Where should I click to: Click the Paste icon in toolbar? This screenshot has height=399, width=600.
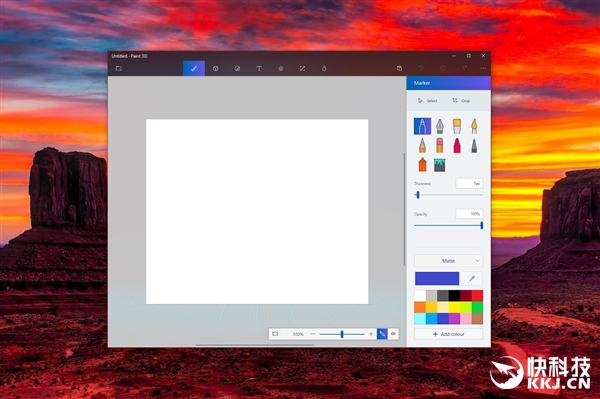[399, 68]
